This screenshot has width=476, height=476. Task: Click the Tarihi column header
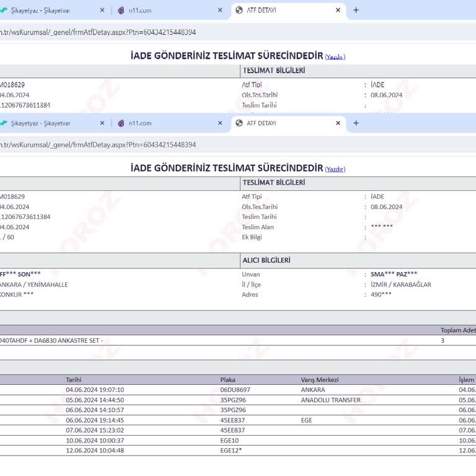(x=74, y=379)
